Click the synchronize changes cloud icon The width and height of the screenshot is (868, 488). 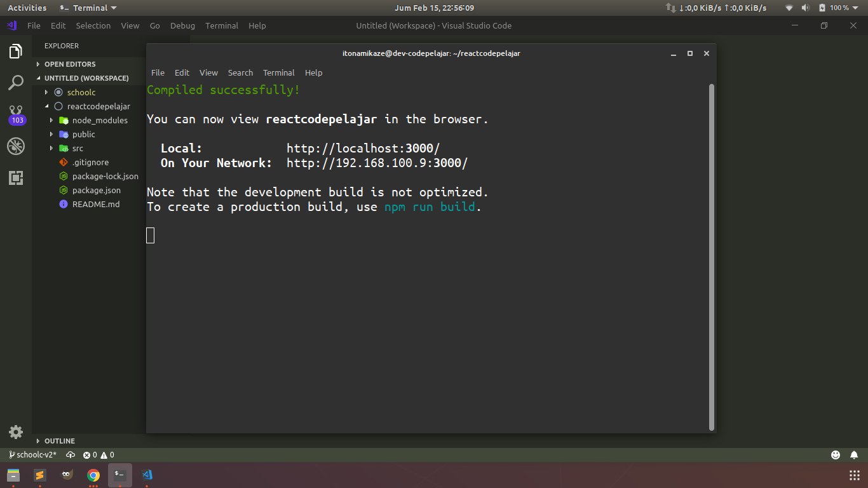71,455
